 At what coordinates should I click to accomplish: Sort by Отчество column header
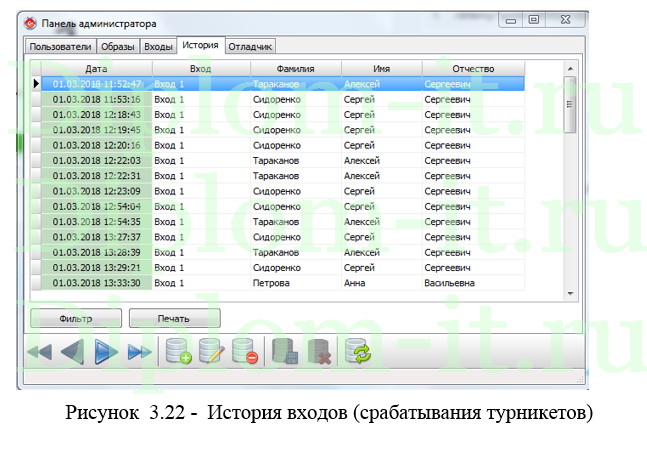473,69
